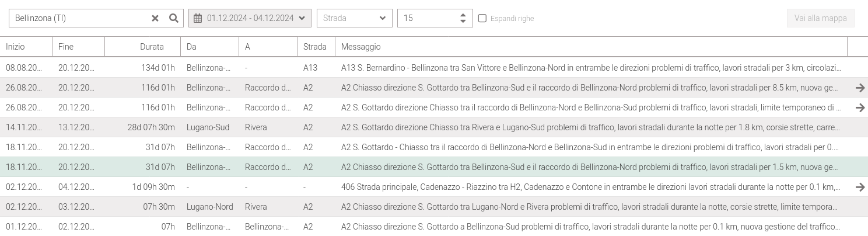Click arrow icon on first 26.08 row
This screenshot has width=868, height=236.
(860, 88)
